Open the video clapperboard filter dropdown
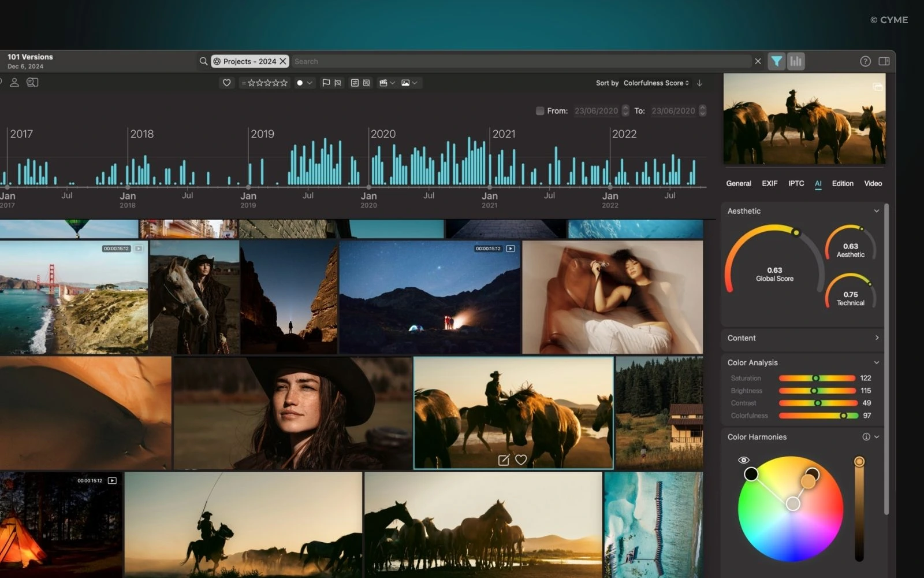This screenshot has height=578, width=924. pos(387,83)
